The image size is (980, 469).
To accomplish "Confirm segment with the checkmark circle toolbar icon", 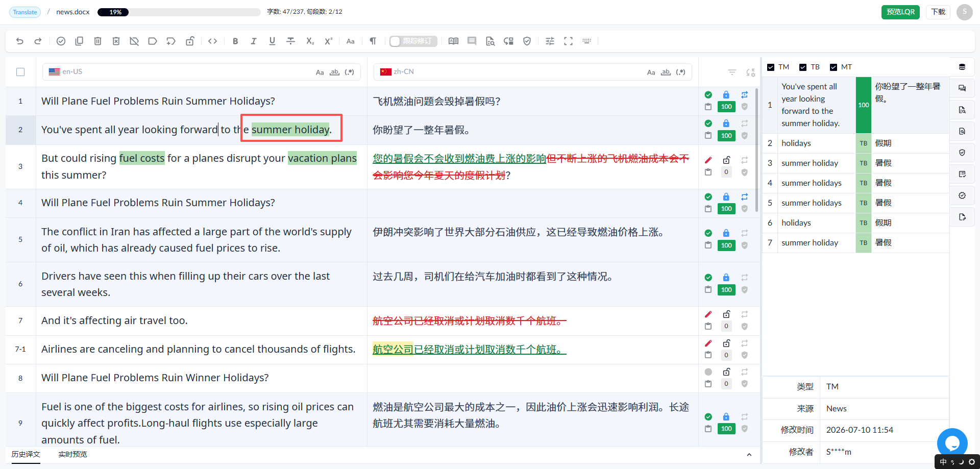I will (61, 41).
